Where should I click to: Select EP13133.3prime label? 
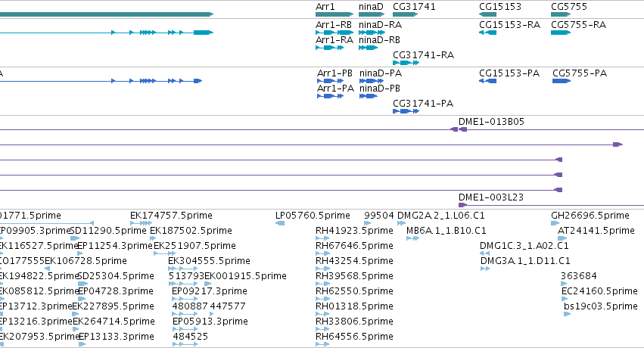[117, 337]
